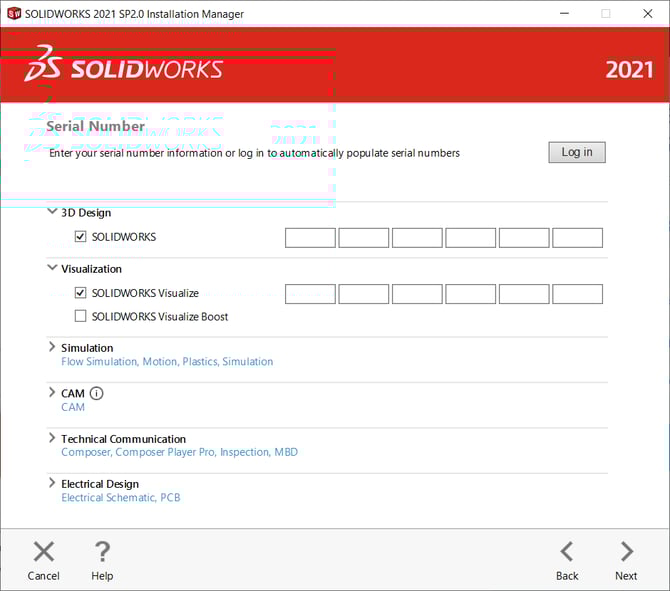Viewport: 670px width, 591px height.
Task: Enable SOLIDWORKS Visualize Boost checkbox
Action: pyautogui.click(x=81, y=316)
